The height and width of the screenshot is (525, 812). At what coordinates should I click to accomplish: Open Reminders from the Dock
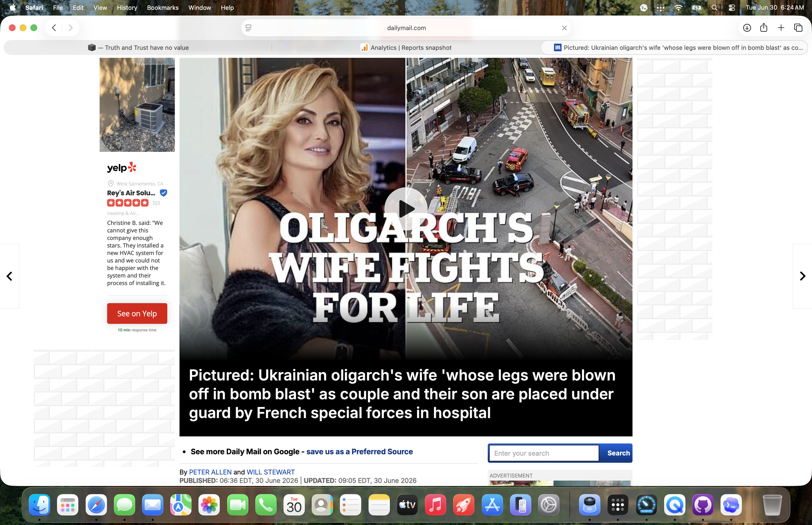pyautogui.click(x=351, y=505)
